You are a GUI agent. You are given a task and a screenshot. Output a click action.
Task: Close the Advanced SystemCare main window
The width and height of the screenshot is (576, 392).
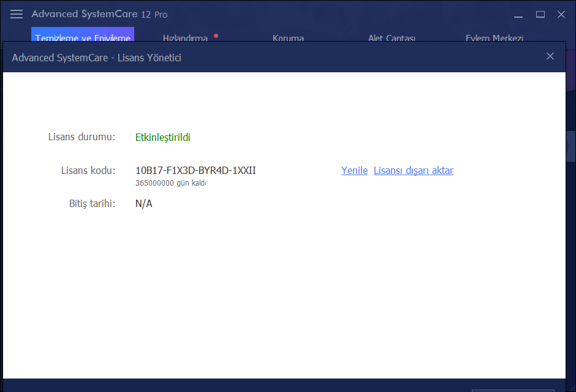coord(561,14)
